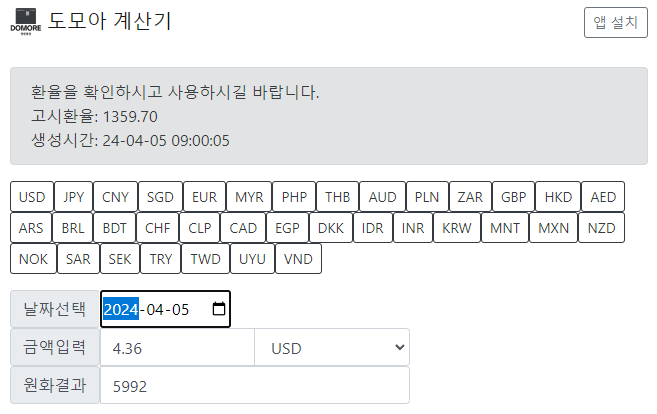The width and height of the screenshot is (657, 414).
Task: Select the THB currency button
Action: click(x=337, y=197)
